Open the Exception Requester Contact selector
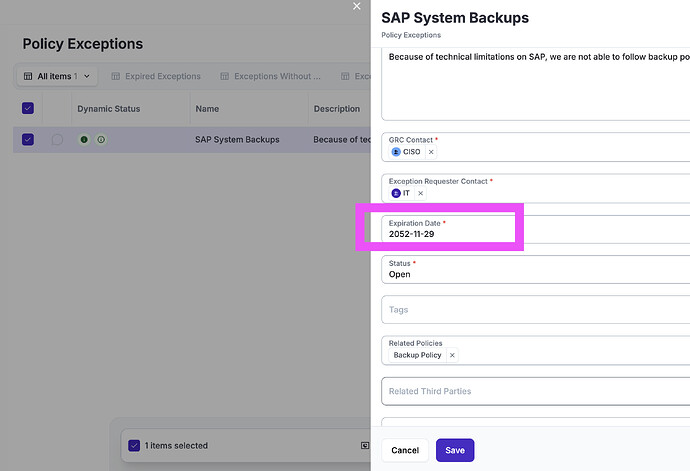The width and height of the screenshot is (690, 471). [535, 188]
